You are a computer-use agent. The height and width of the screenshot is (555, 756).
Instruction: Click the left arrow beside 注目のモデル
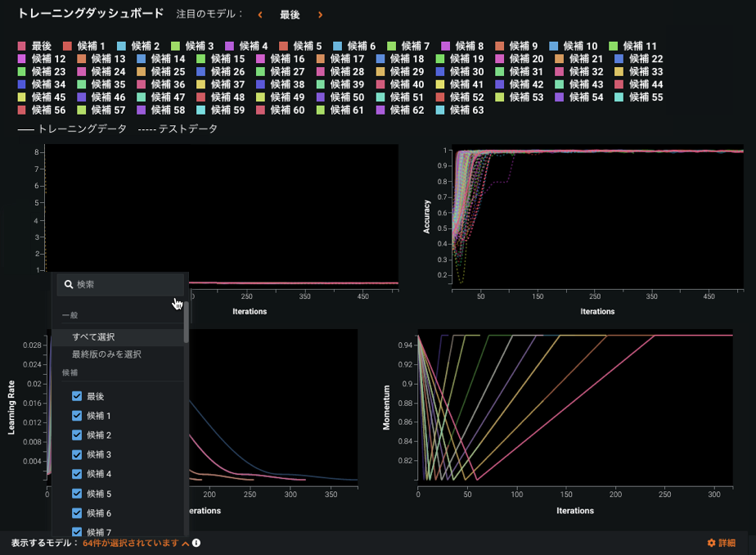[260, 15]
